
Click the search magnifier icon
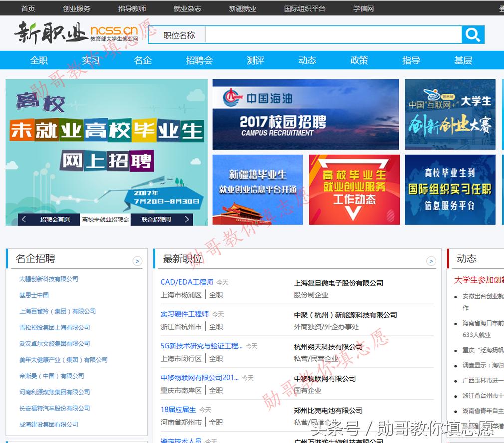click(472, 34)
